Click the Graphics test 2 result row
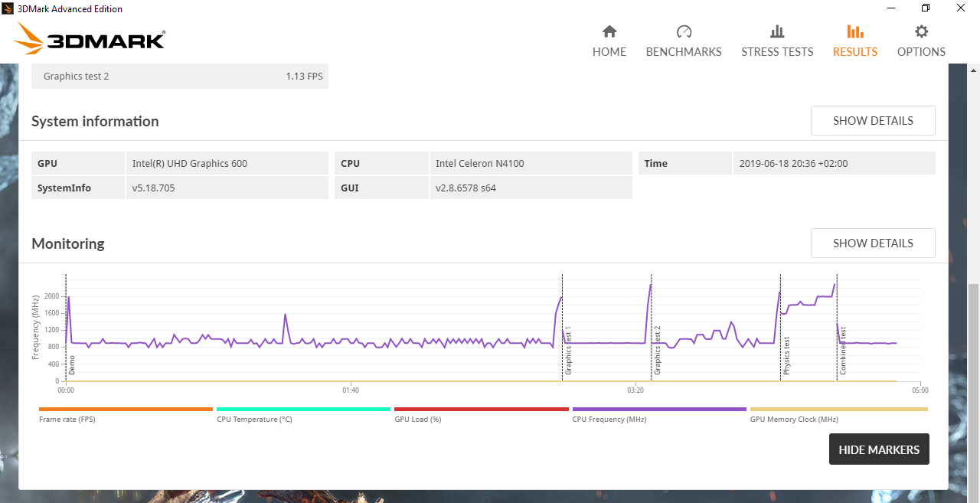Viewport: 980px width, 503px height. (180, 76)
